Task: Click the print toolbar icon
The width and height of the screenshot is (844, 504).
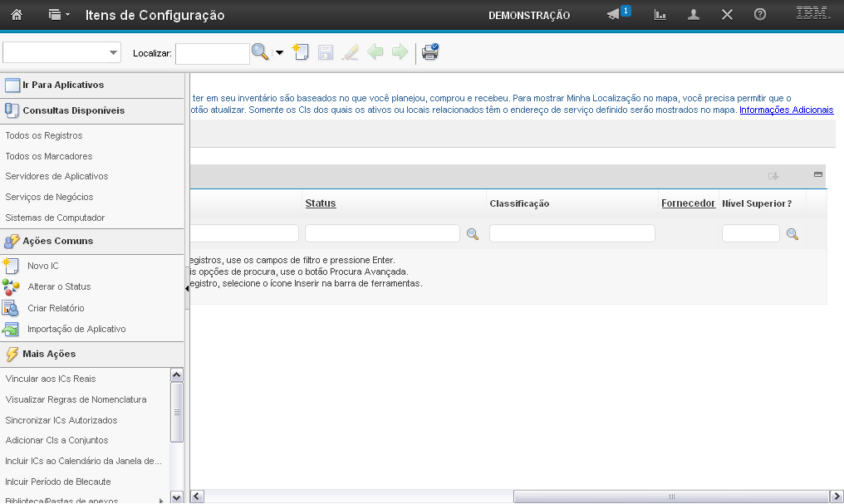Action: coord(429,52)
